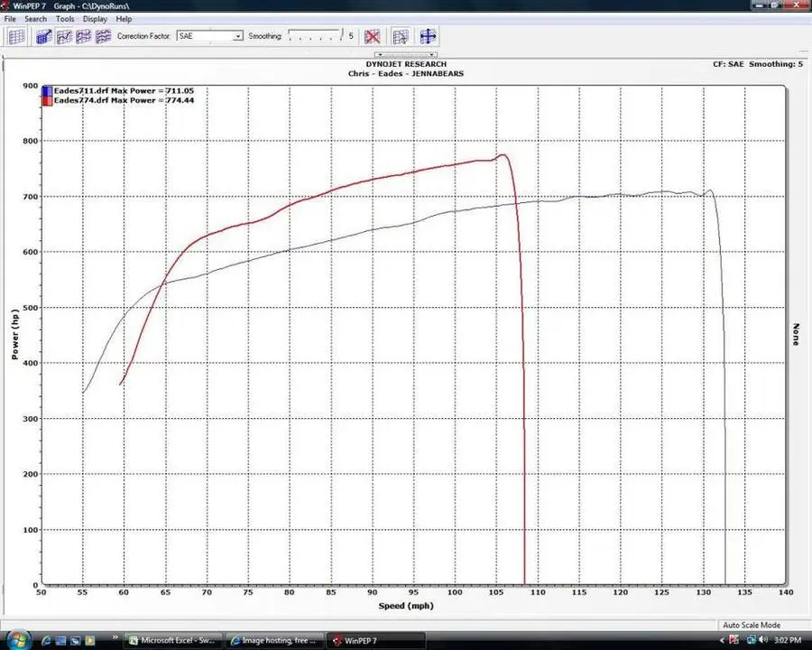Click the Switch Between Windows quick launch icon

pyautogui.click(x=75, y=641)
